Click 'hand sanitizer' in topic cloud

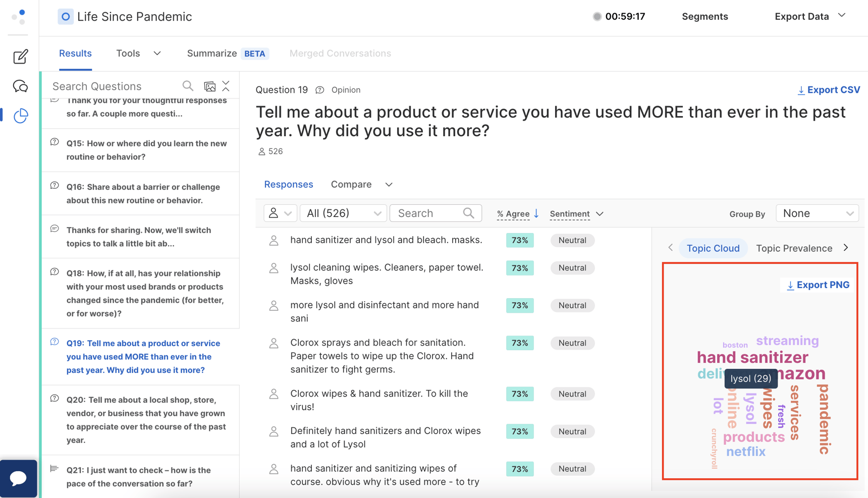[x=752, y=357]
